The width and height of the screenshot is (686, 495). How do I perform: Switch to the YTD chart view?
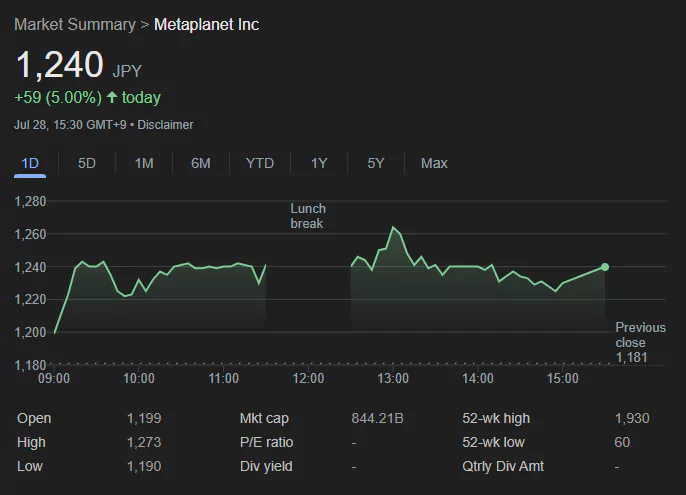[x=260, y=163]
